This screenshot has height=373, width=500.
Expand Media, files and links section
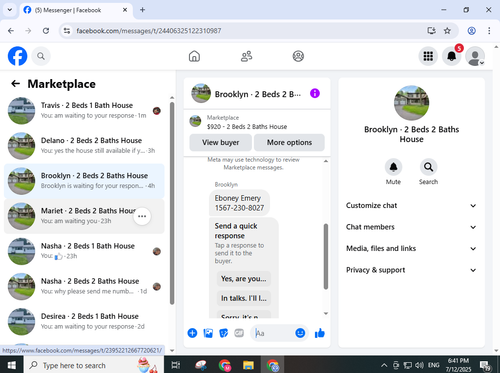411,249
